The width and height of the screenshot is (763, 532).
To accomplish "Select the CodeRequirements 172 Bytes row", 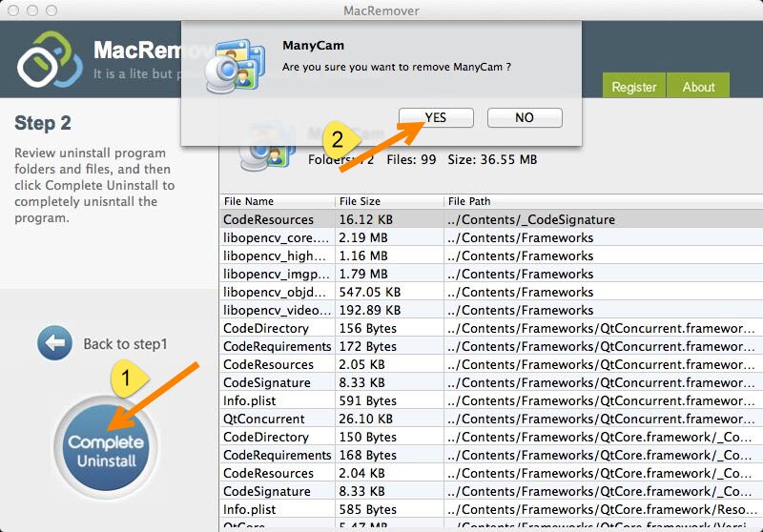I will click(491, 346).
